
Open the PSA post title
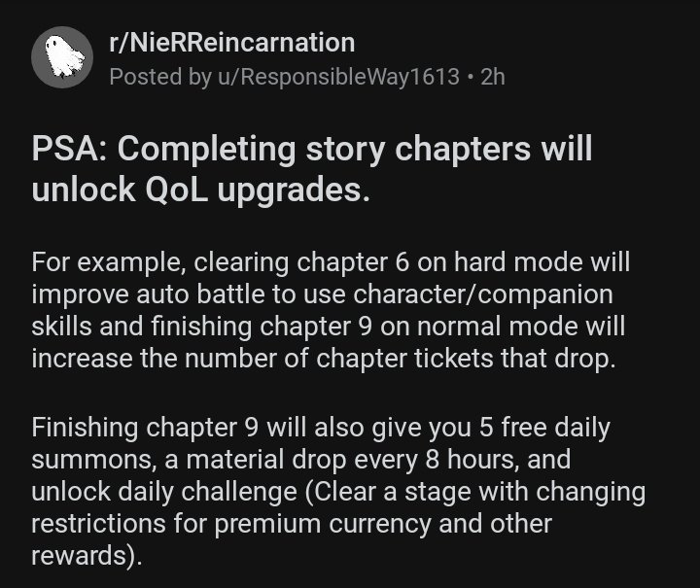312,169
